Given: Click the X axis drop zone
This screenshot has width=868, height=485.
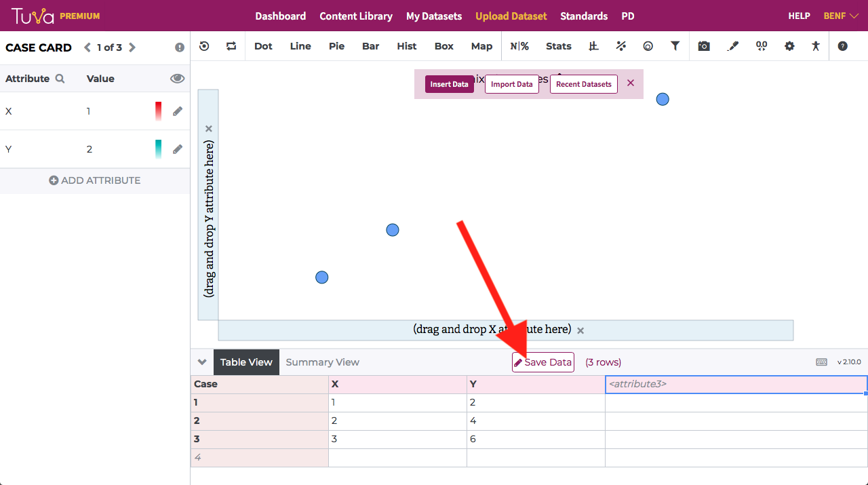Looking at the screenshot, I should [x=506, y=330].
